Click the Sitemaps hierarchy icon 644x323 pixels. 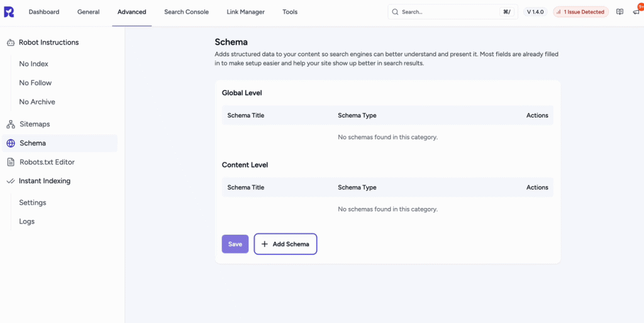point(11,124)
